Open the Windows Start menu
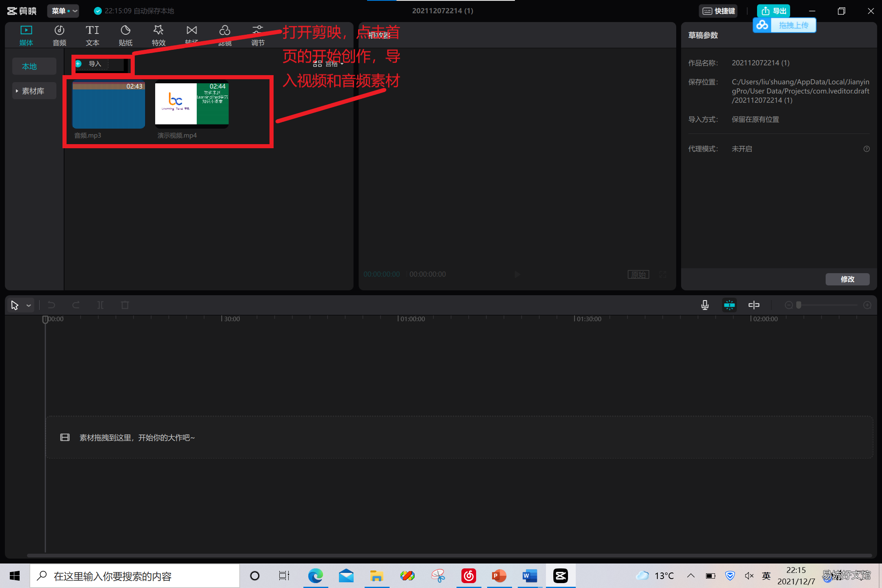882x588 pixels. pyautogui.click(x=15, y=576)
